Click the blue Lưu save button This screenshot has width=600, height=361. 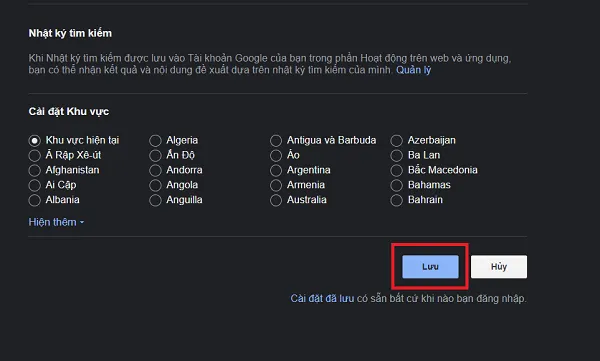pos(430,267)
